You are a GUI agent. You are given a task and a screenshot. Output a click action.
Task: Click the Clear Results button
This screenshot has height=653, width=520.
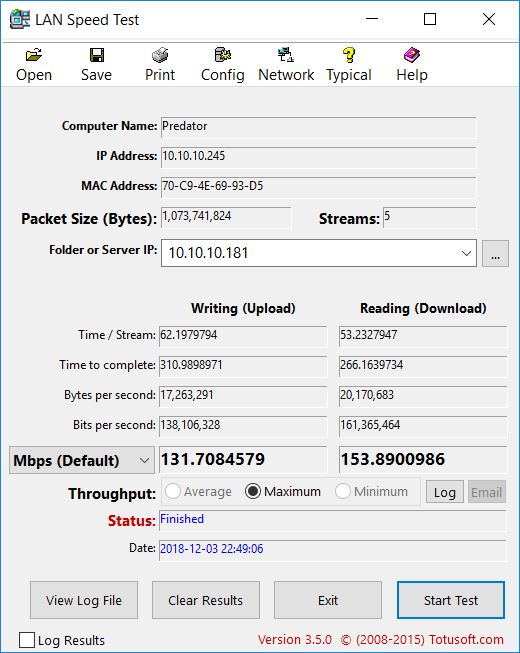[206, 600]
